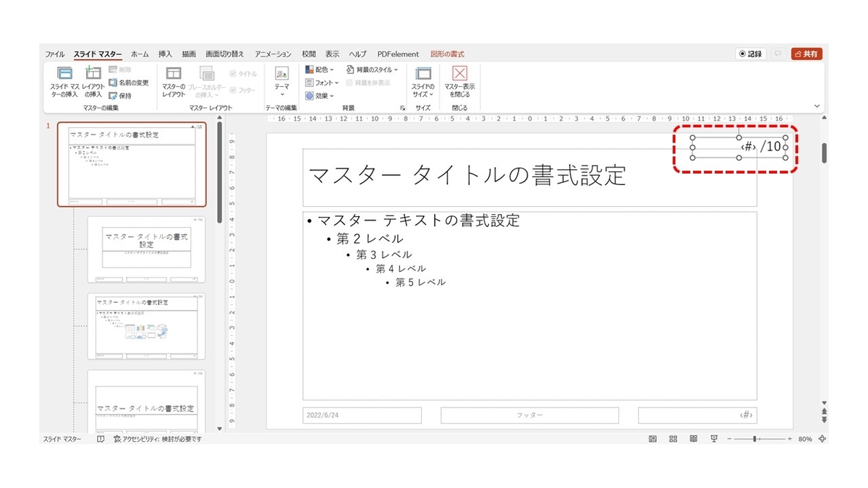Screen dimensions: 868x488
Task: Click the Share (共有) button
Action: click(807, 54)
